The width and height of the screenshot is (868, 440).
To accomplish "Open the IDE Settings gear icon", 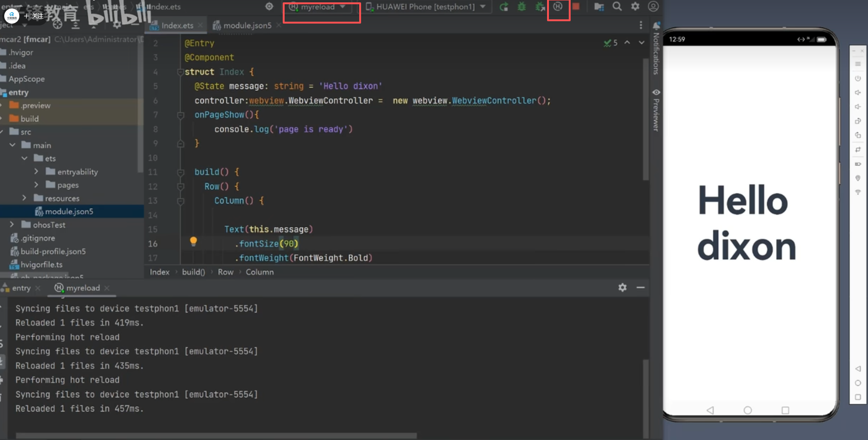I will coord(635,7).
